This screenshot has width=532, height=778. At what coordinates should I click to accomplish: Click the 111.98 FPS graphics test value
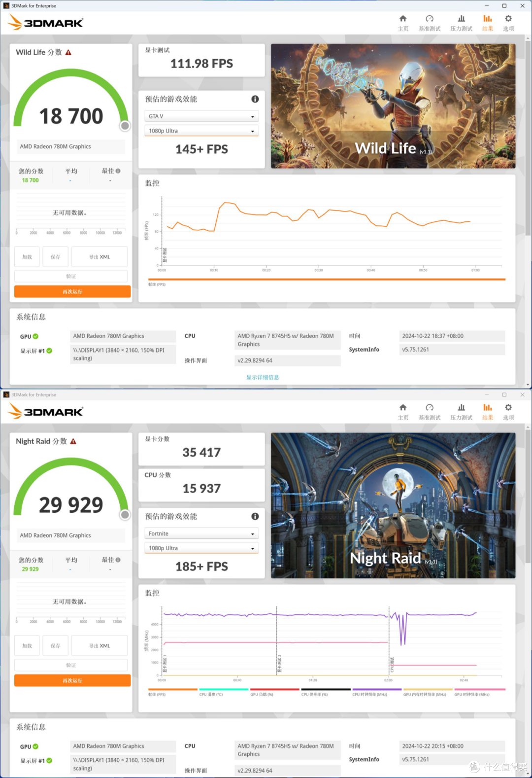[x=201, y=64]
